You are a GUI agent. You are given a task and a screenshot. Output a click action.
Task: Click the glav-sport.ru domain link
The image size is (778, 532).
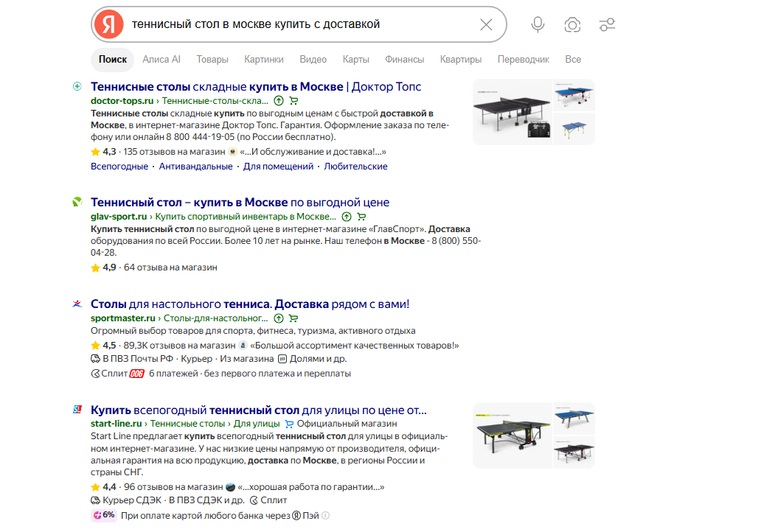pyautogui.click(x=119, y=217)
